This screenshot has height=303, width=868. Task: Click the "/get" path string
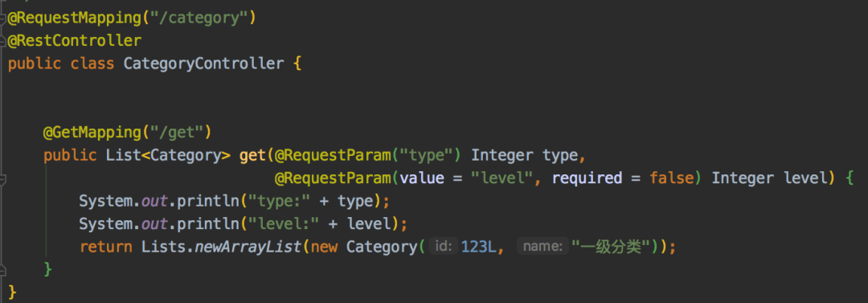coord(178,133)
